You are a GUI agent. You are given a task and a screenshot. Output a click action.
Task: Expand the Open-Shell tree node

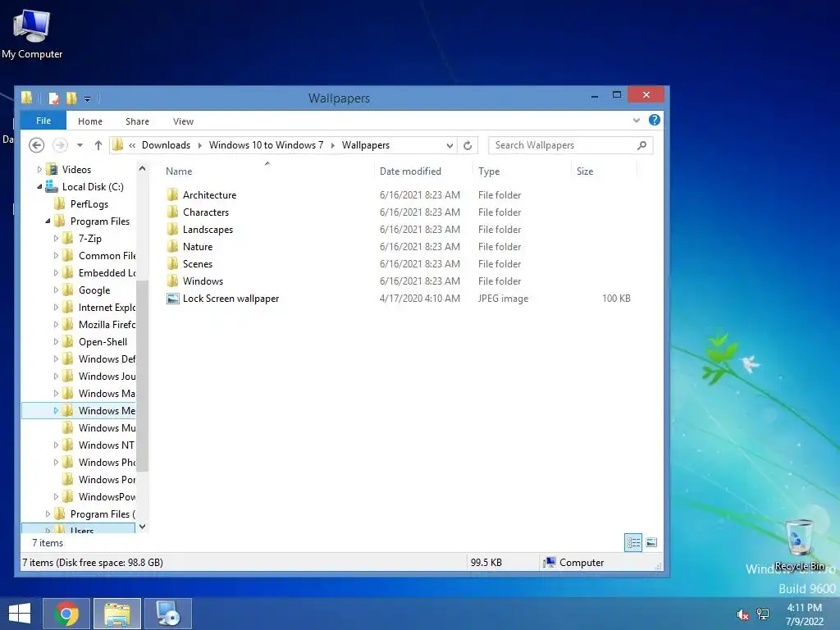pos(56,341)
